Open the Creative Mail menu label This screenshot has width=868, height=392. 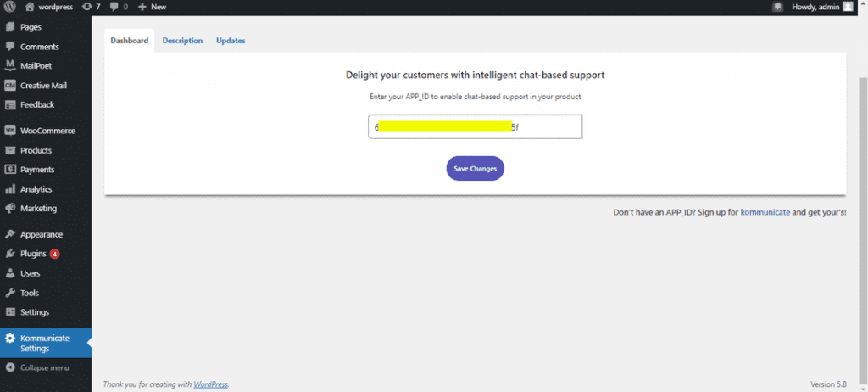[44, 86]
